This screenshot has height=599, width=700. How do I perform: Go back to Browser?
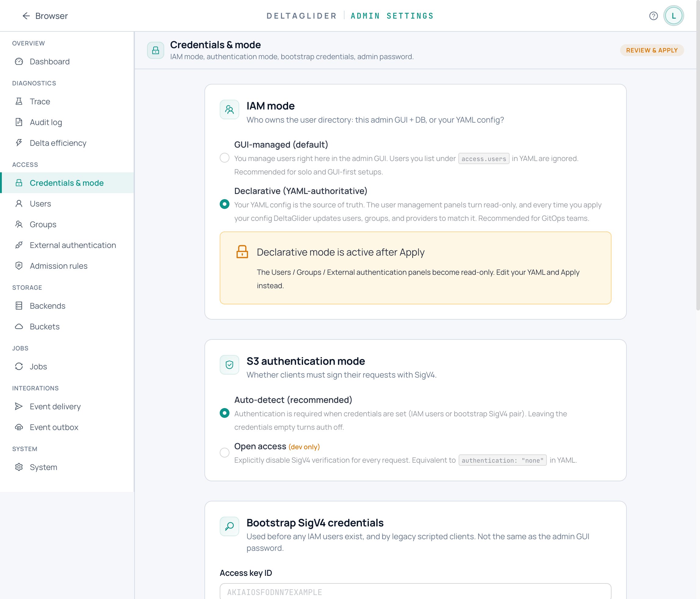(x=45, y=16)
